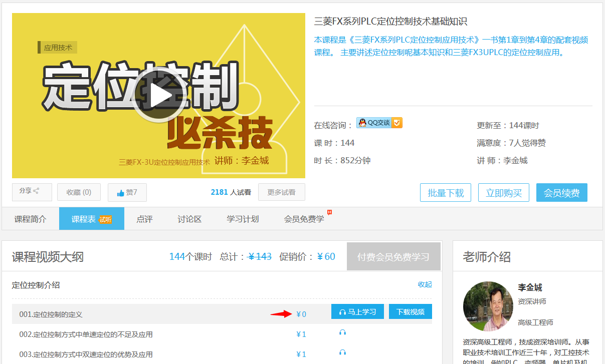Click 应用技术 tag on video cover

tap(58, 48)
